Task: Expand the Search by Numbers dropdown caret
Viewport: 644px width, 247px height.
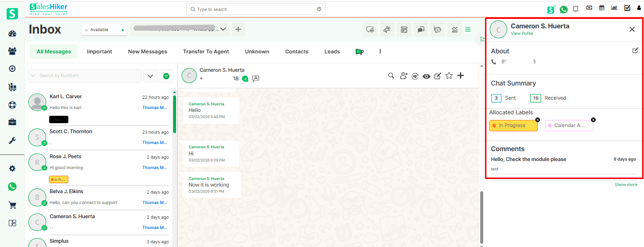Action: [33, 76]
